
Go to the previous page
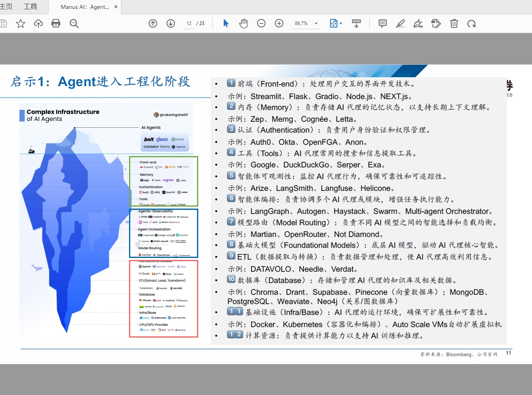click(x=153, y=23)
